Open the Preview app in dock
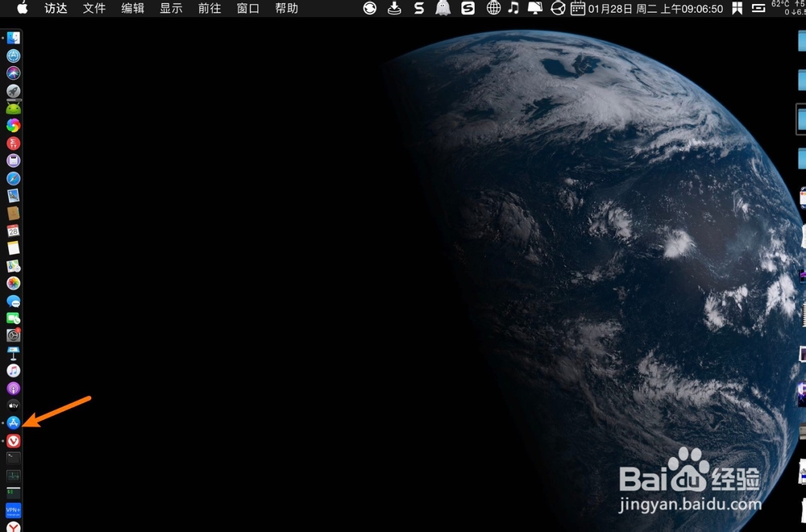806x532 pixels. click(x=14, y=195)
